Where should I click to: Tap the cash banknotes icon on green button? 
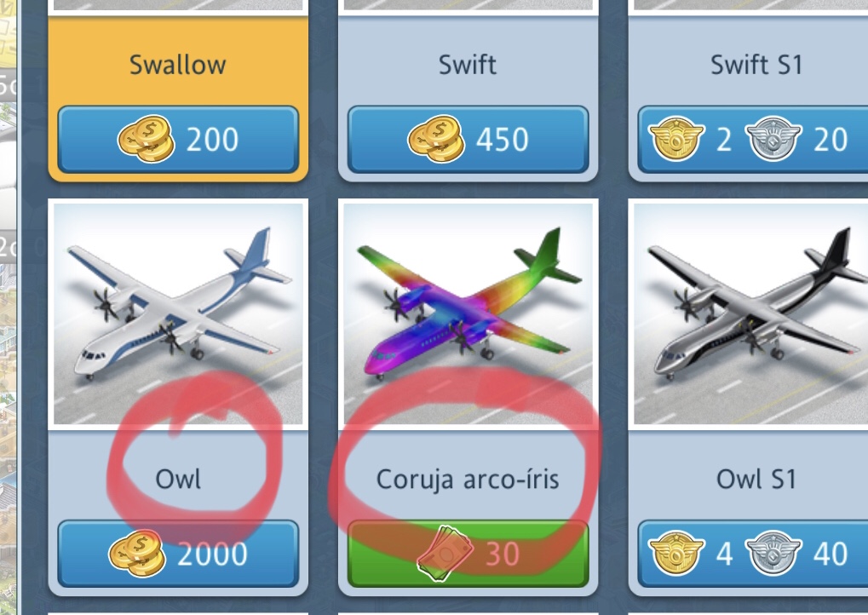(445, 553)
